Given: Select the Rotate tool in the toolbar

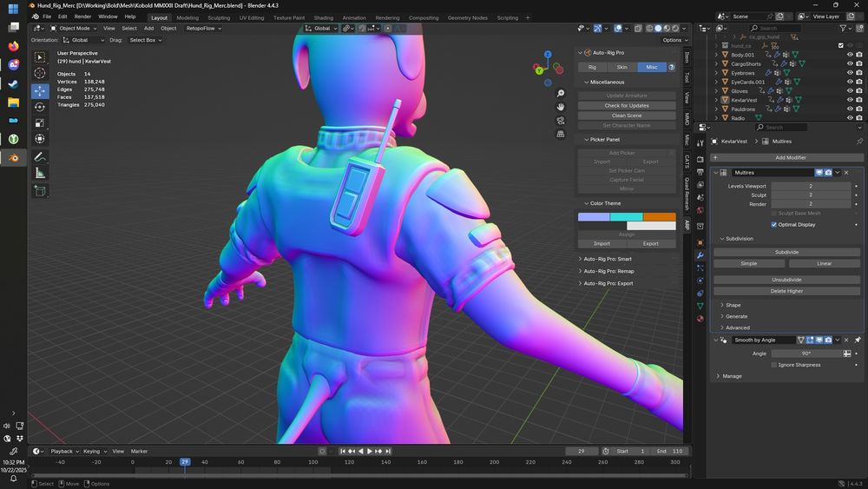Looking at the screenshot, I should click(x=40, y=107).
